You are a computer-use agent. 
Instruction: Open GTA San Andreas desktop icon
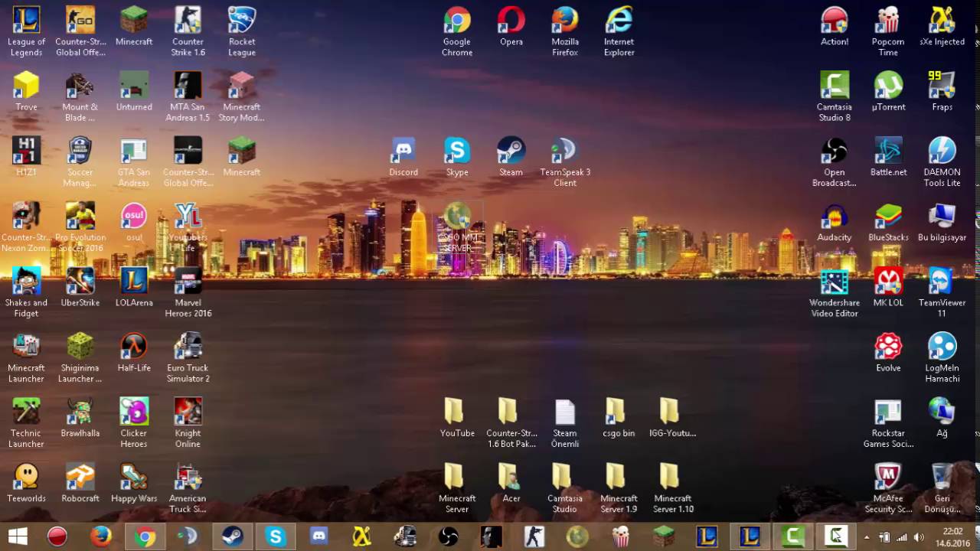(x=134, y=161)
